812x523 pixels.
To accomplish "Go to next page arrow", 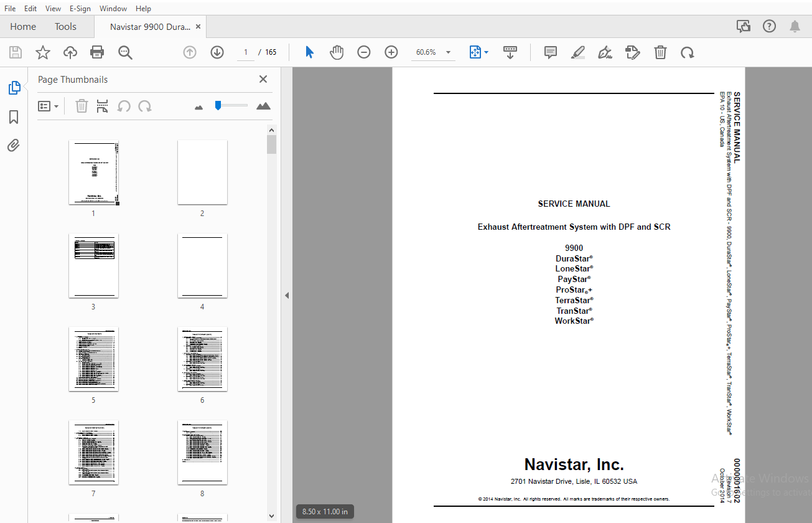I will click(x=217, y=52).
